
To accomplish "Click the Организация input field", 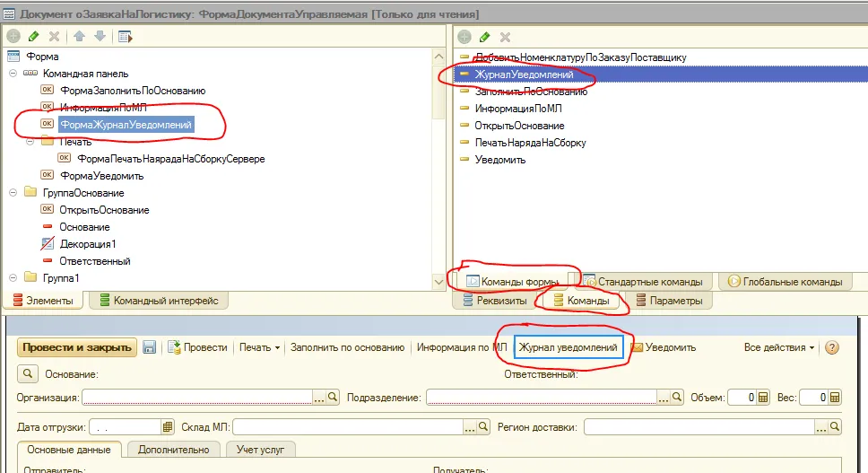I will [197, 397].
